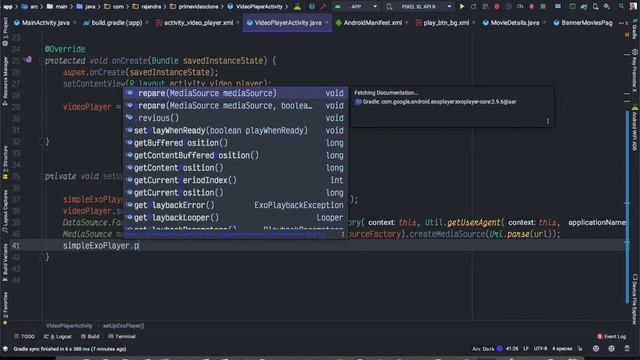Choose getPlaybackError() suggestion
The width and height of the screenshot is (640, 360).
point(236,205)
